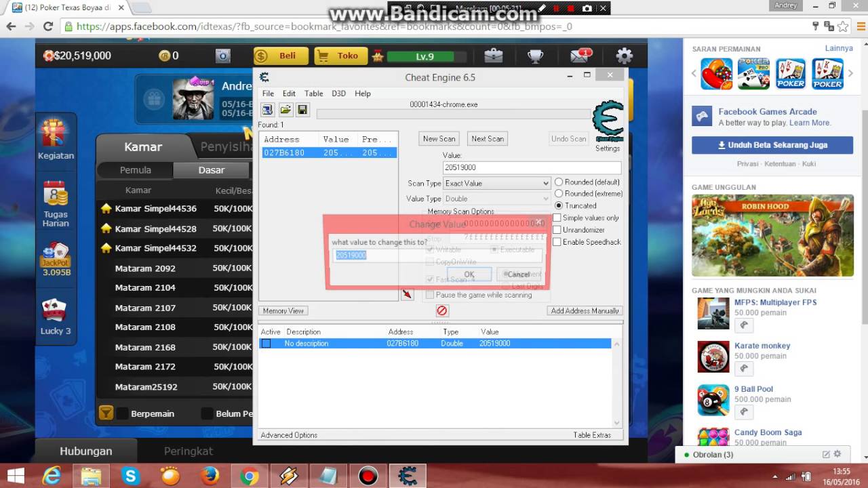Viewport: 868px width, 488px height.
Task: Open Cheat Engine Settings logo
Action: click(607, 122)
